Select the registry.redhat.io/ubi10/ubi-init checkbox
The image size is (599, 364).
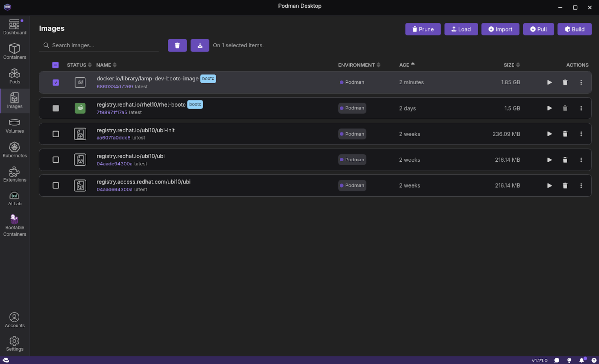[56, 134]
